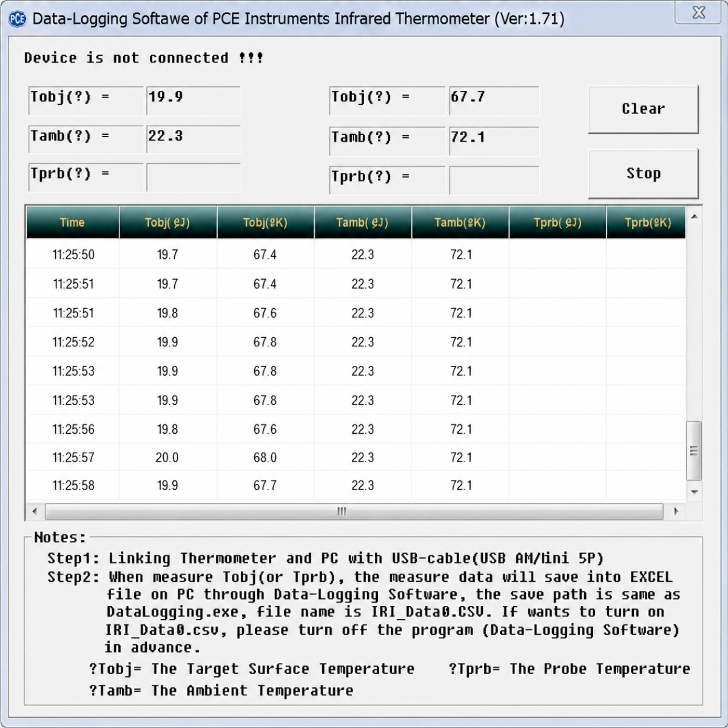The image size is (728, 728).
Task: Click the empty left Tprb value field
Action: coord(194,177)
